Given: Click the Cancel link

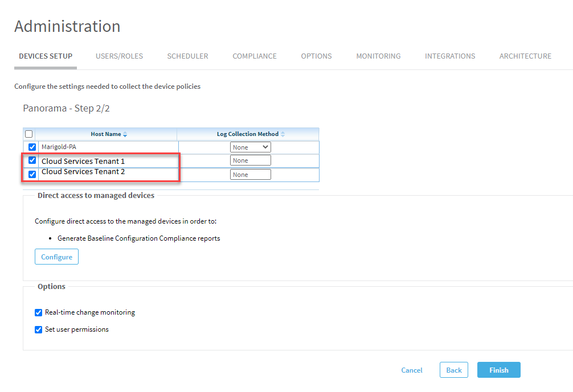Looking at the screenshot, I should [x=412, y=370].
